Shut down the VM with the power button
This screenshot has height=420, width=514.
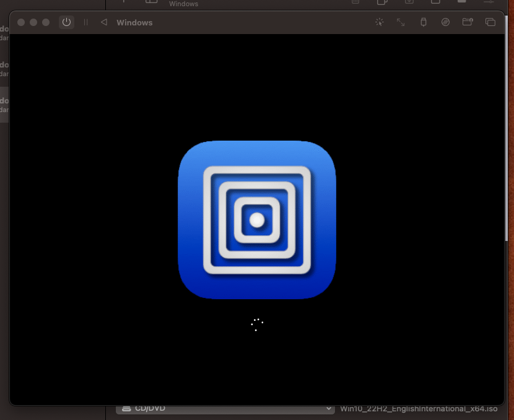pyautogui.click(x=66, y=22)
